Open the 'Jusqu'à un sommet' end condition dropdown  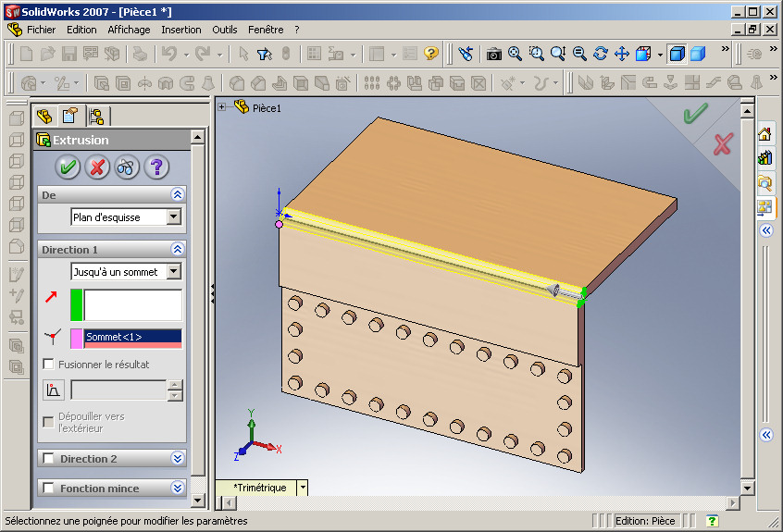174,271
